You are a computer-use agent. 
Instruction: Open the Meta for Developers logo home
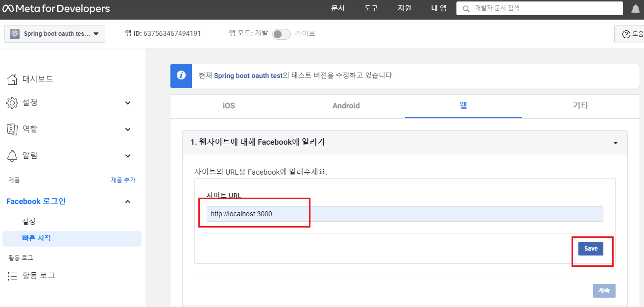tap(56, 9)
